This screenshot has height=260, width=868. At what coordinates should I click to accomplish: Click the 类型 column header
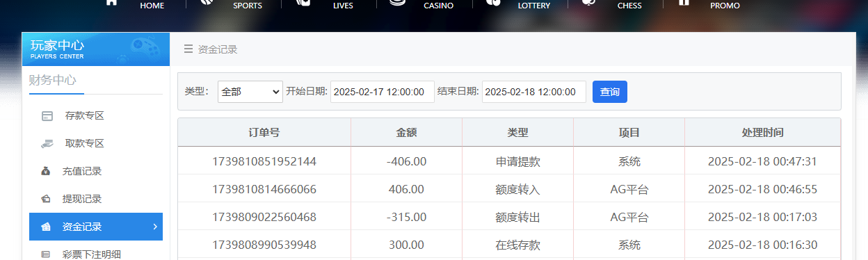(517, 132)
